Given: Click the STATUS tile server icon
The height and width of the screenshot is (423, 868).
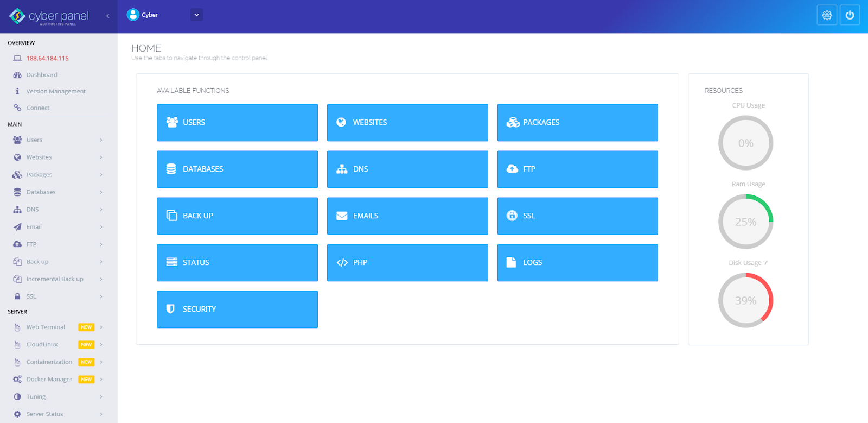Looking at the screenshot, I should click(x=171, y=262).
